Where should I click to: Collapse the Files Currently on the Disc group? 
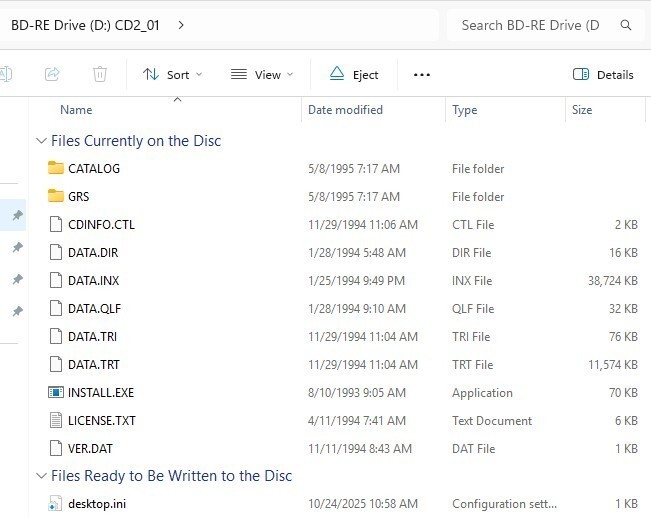(x=41, y=141)
